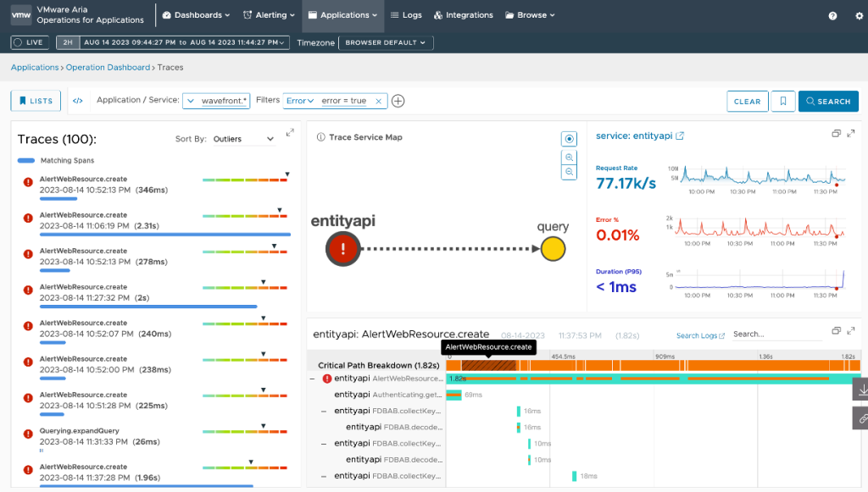The width and height of the screenshot is (868, 492).
Task: Open the Search Logs link
Action: pos(700,335)
